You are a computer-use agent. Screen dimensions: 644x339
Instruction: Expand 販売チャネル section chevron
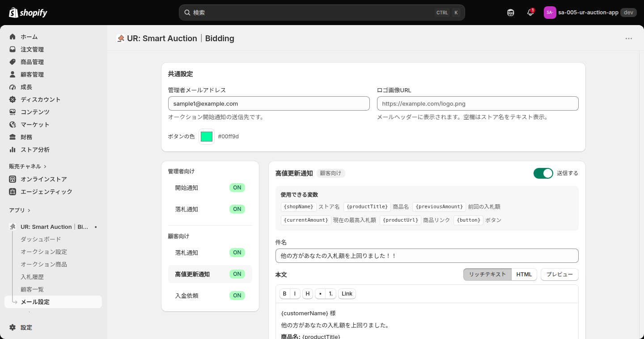click(x=45, y=167)
